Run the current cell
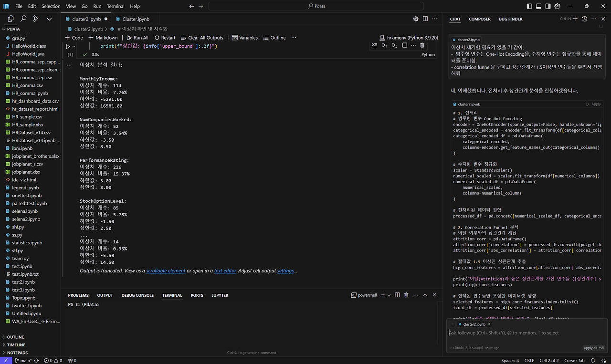This screenshot has height=364, width=611. coord(68,47)
